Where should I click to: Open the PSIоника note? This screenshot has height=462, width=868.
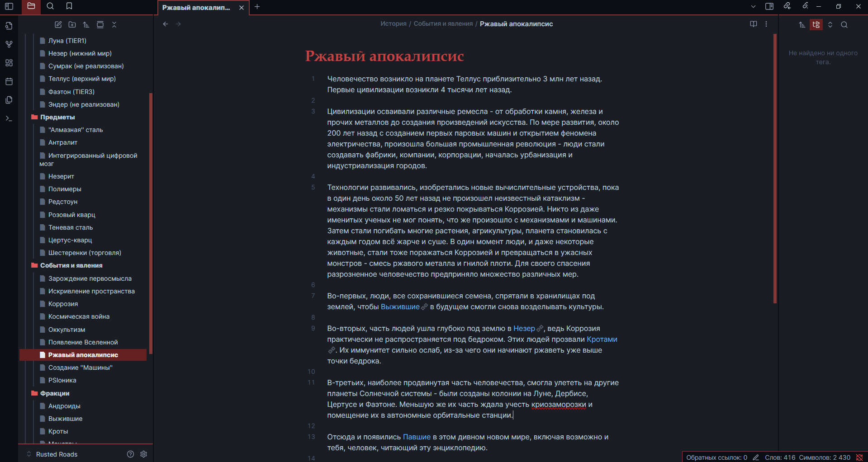click(62, 380)
